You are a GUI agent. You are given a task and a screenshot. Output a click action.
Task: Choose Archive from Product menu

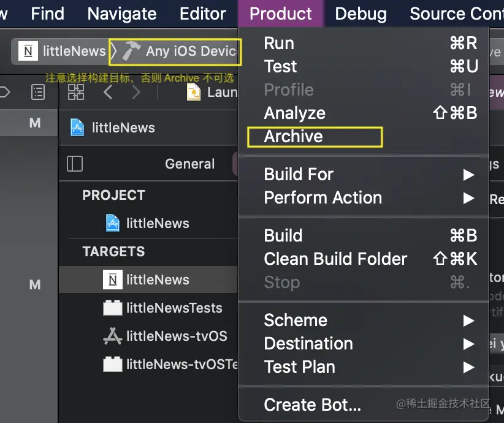[x=293, y=137]
